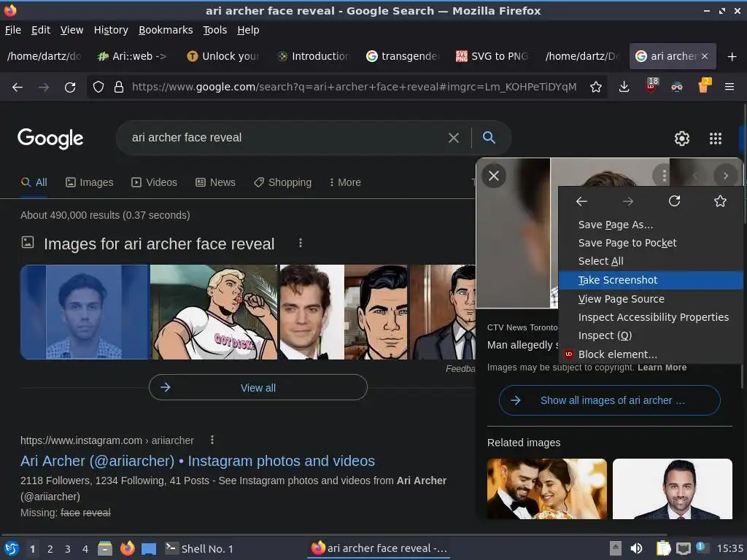Screen dimensions: 747x560
Task: Open the blonde cartoon character image thumbnail
Action: coord(214,312)
